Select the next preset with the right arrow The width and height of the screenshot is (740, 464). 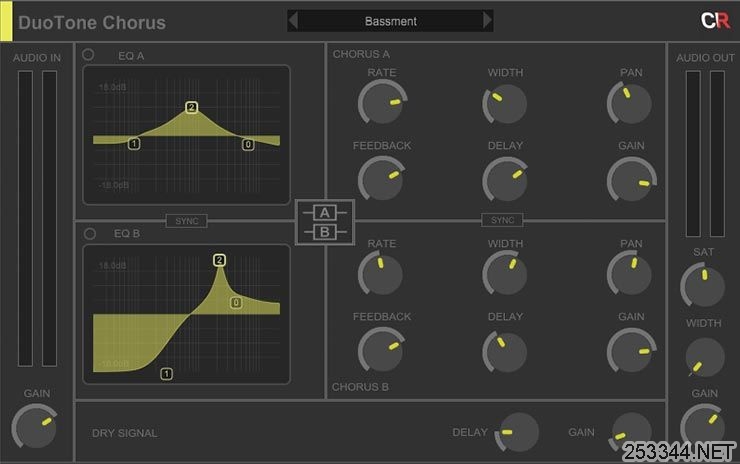(488, 21)
